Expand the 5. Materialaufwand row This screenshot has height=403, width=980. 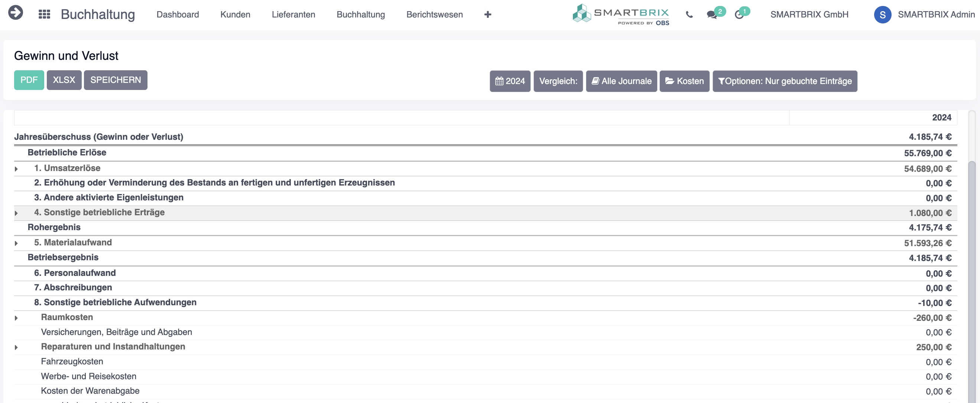[16, 243]
